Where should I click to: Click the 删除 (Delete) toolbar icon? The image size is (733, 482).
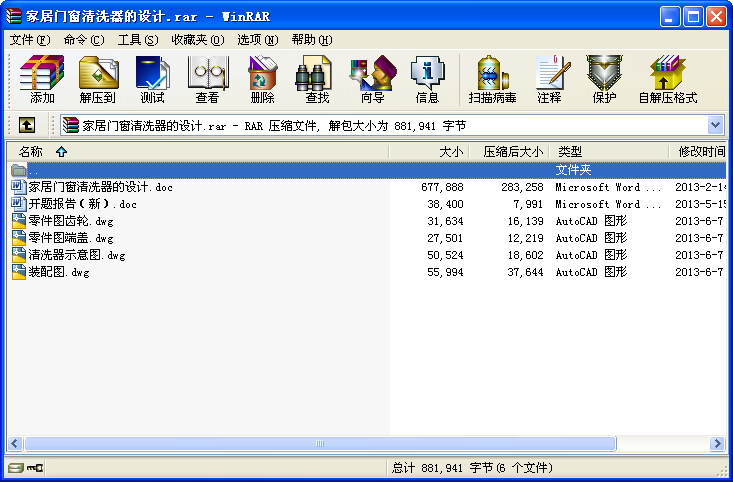coord(262,79)
